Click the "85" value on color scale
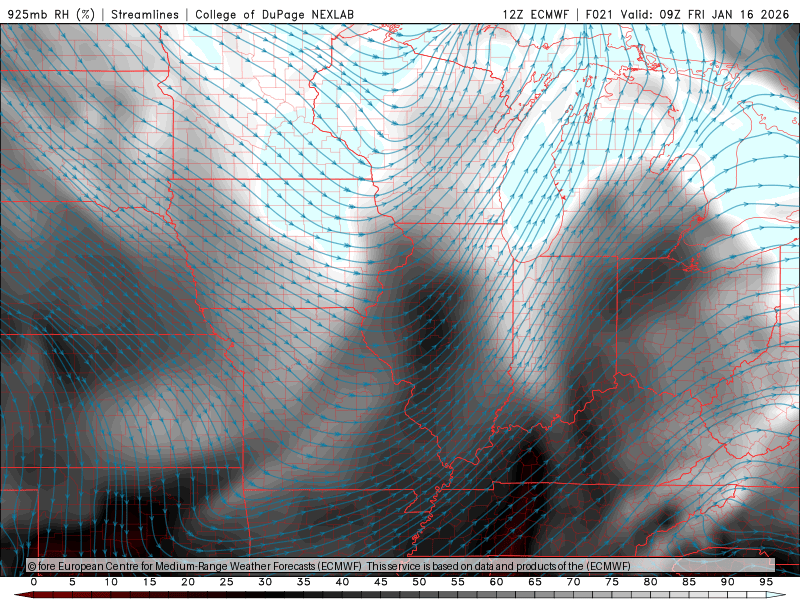 (x=689, y=582)
